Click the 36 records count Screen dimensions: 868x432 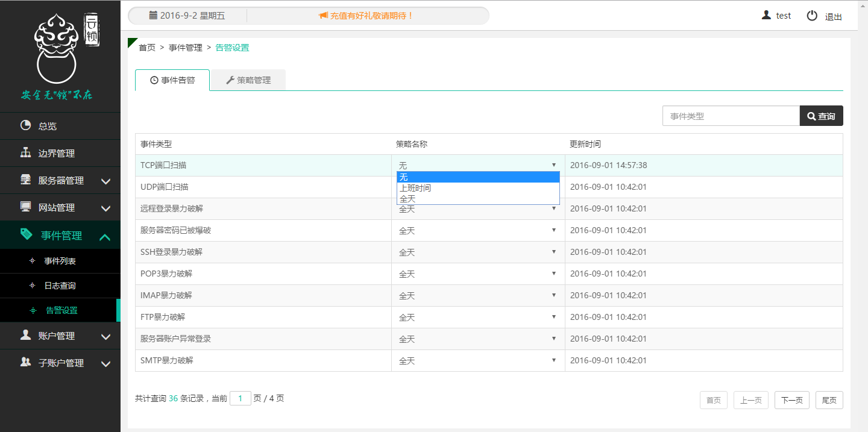click(173, 398)
